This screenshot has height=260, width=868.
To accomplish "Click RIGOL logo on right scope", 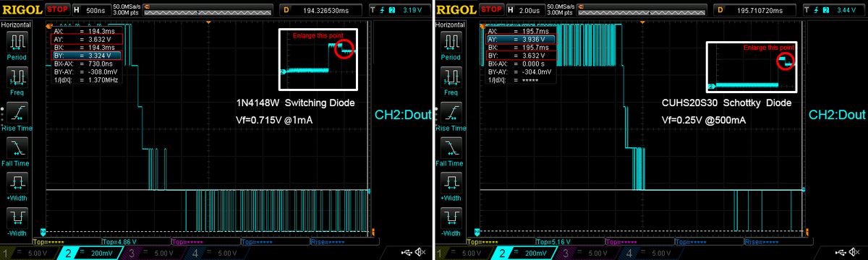I will 457,9.
